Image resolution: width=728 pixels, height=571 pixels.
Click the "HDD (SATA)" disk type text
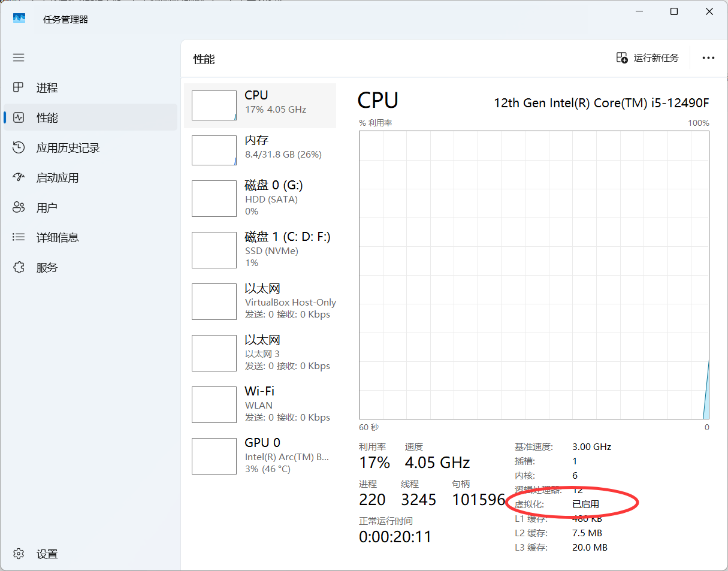[x=271, y=200]
